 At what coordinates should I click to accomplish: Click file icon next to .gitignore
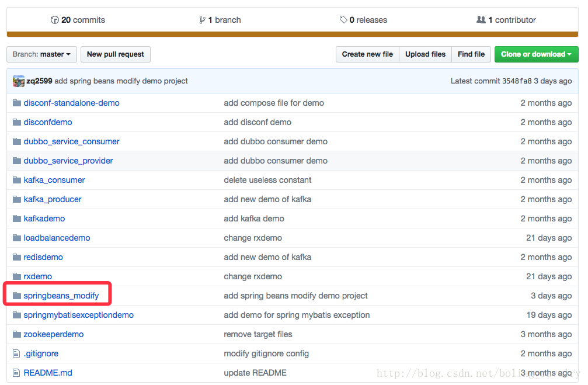pos(16,353)
